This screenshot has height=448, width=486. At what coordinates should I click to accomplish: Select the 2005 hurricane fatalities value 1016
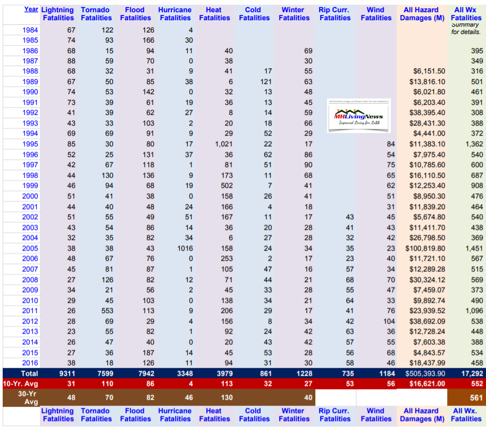pyautogui.click(x=185, y=248)
